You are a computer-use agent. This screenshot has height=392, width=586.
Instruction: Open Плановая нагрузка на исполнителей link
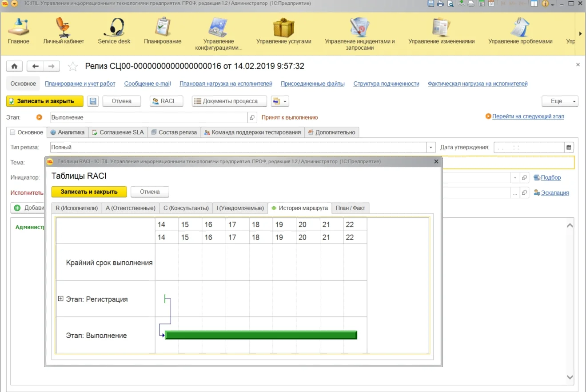point(226,84)
